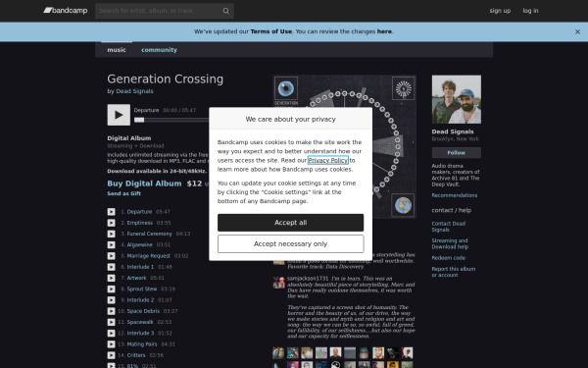Image resolution: width=588 pixels, height=368 pixels.
Task: Play track 5 Marriage Request
Action: [x=112, y=256]
